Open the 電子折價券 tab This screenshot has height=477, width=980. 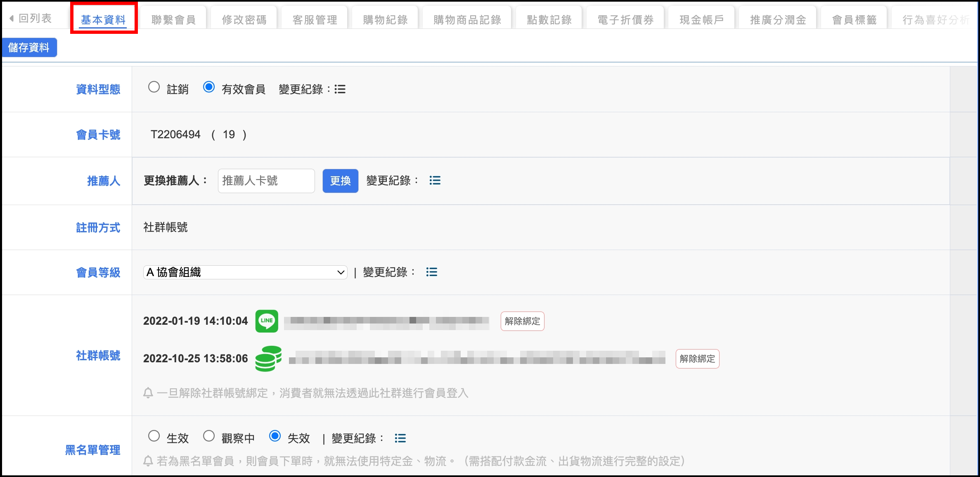pos(625,20)
